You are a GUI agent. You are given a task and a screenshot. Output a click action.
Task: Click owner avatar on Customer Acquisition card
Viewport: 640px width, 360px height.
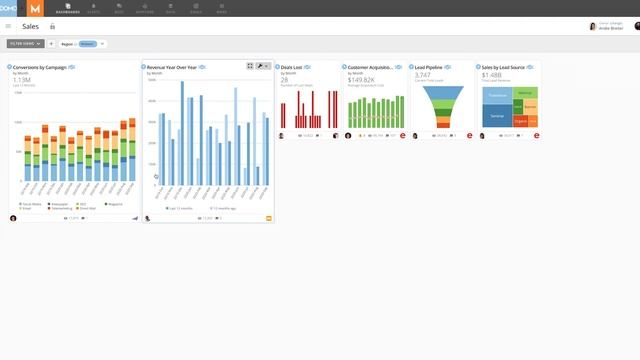(348, 136)
